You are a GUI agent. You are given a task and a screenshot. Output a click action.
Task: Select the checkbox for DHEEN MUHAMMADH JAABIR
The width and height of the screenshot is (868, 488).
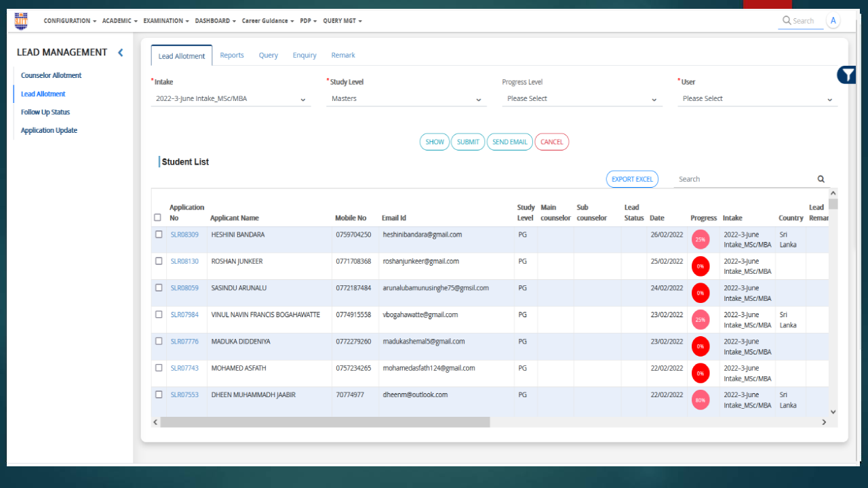coord(159,394)
